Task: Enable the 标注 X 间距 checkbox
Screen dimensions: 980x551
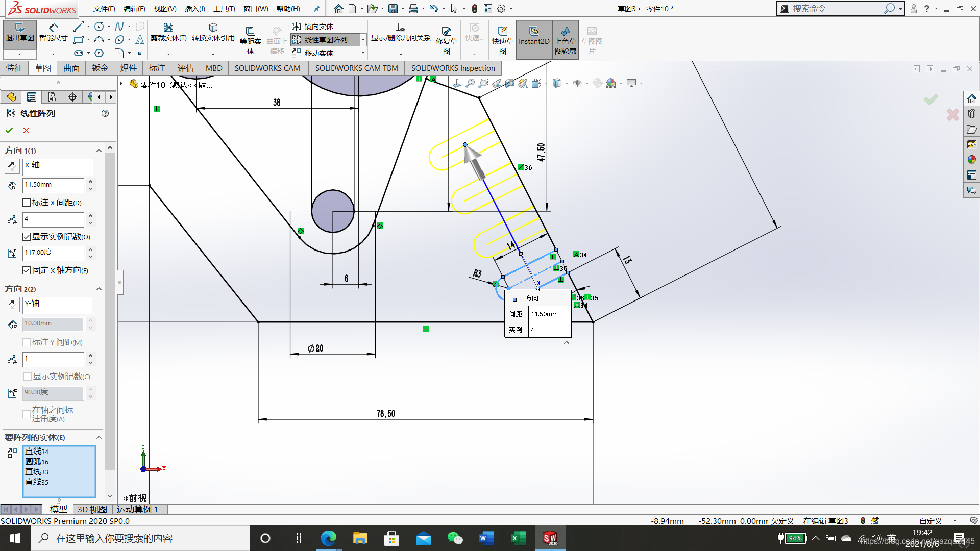Action: pos(27,203)
